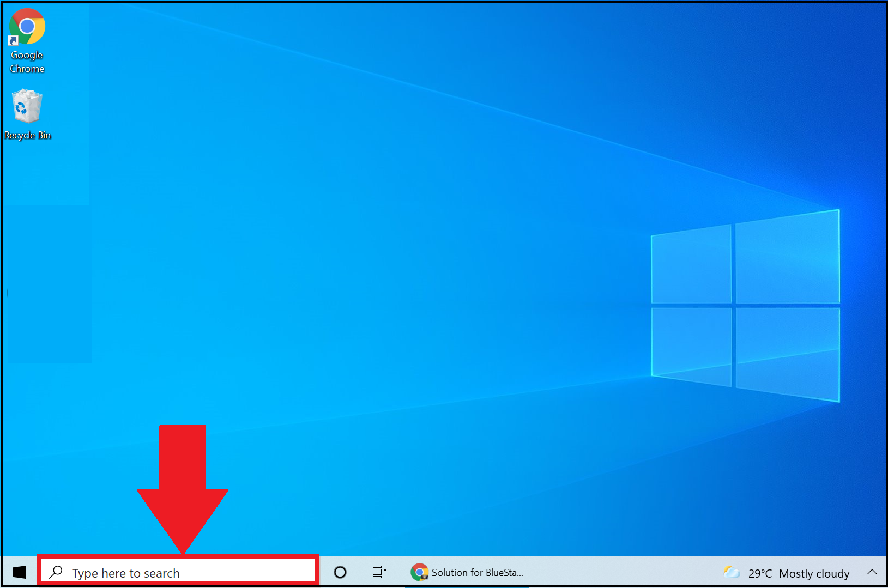
Task: Click the 'Mostly cloudy' weather text
Action: pyautogui.click(x=814, y=573)
